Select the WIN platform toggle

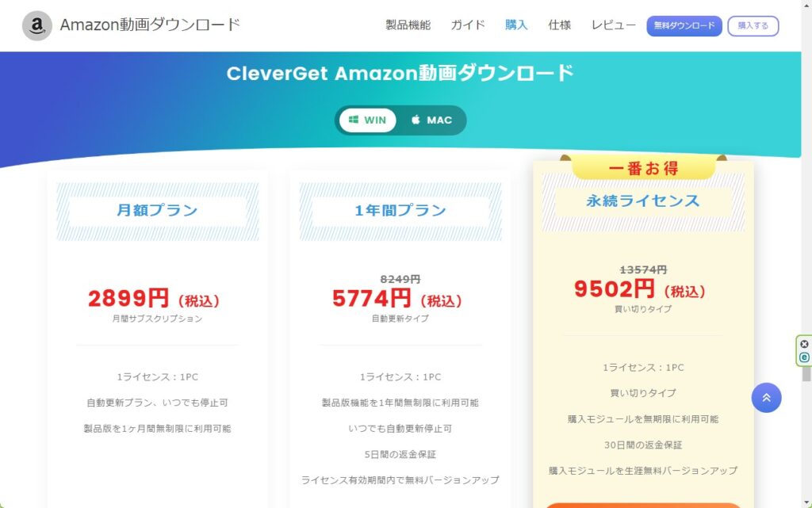(368, 120)
